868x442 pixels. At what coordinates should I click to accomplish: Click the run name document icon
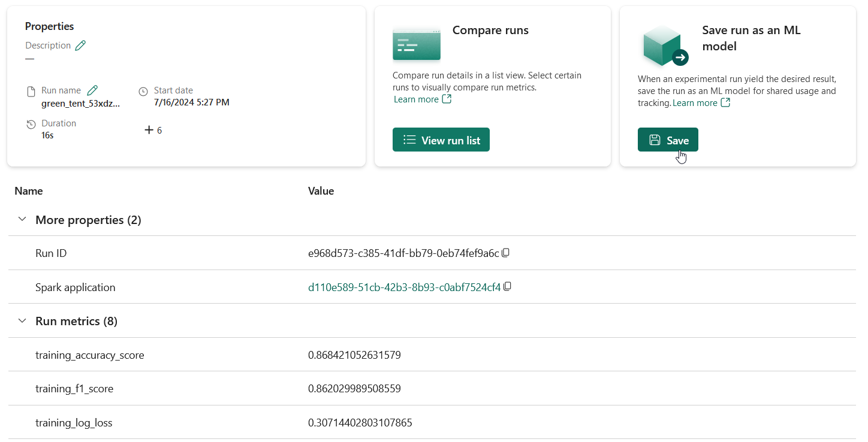pyautogui.click(x=31, y=92)
